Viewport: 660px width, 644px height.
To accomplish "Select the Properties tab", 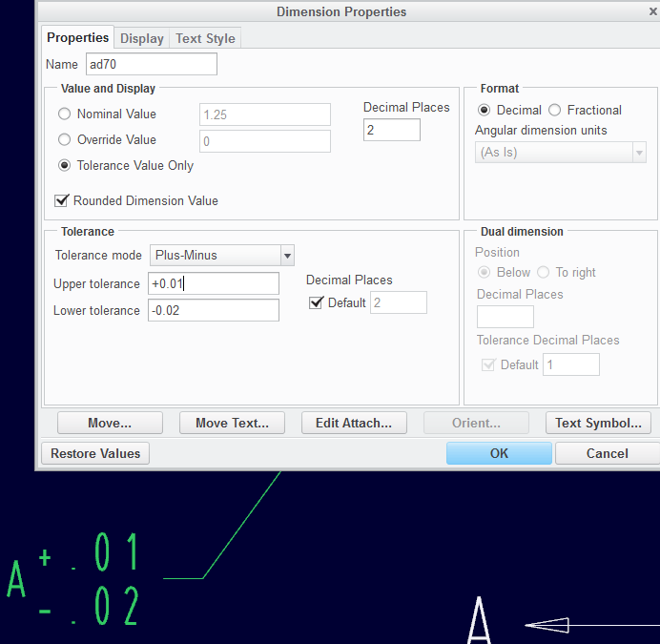I will point(78,37).
